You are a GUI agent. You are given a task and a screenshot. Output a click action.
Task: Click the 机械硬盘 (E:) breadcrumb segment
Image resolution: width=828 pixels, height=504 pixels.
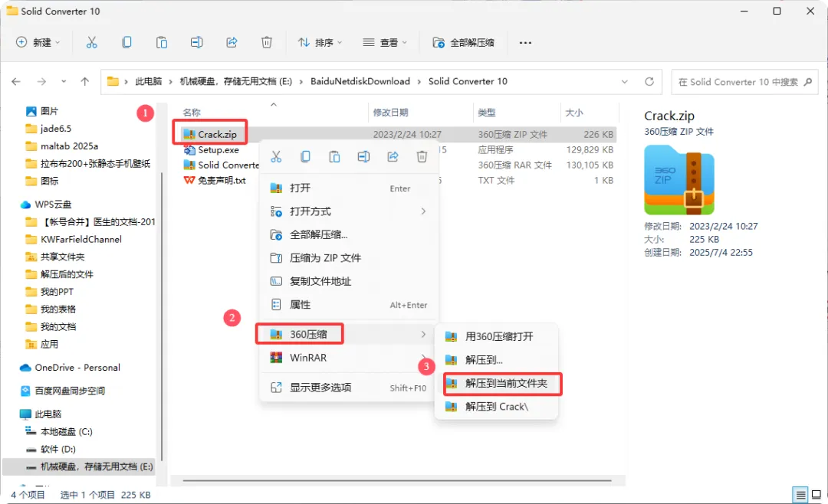[235, 81]
